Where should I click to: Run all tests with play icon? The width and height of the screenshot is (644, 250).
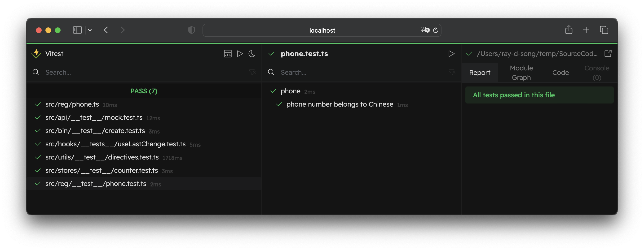(x=240, y=54)
